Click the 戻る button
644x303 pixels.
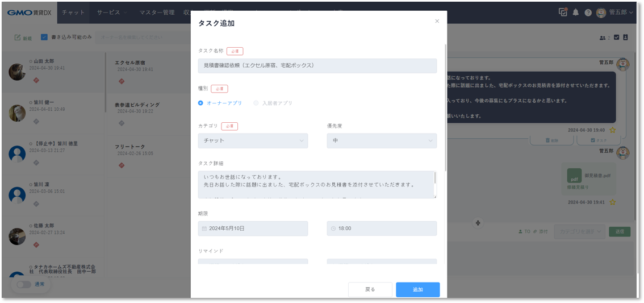(370, 289)
